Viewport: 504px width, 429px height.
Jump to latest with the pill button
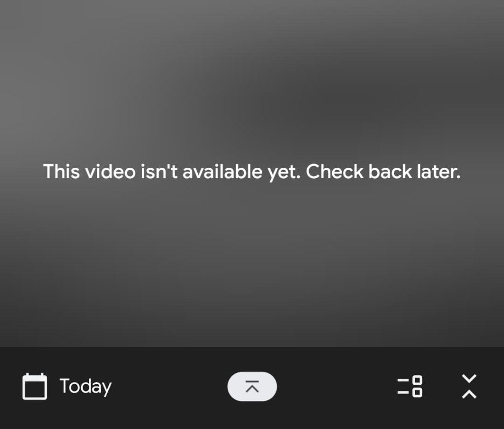(x=252, y=386)
